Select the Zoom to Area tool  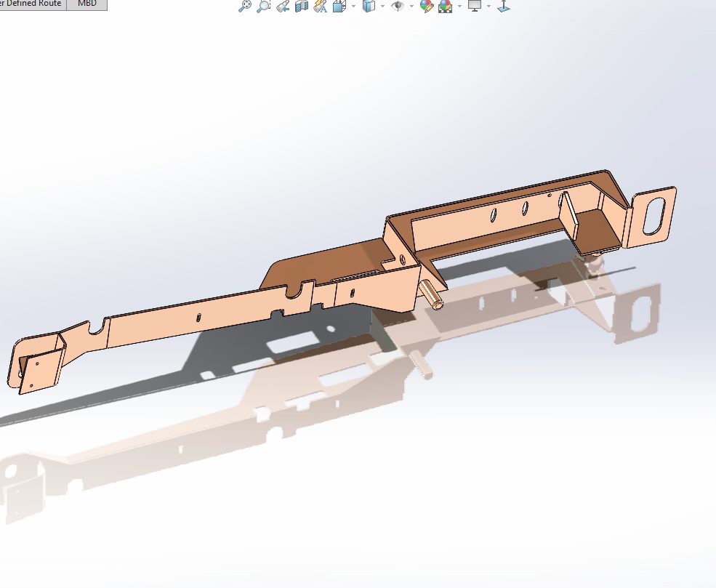pyautogui.click(x=263, y=6)
